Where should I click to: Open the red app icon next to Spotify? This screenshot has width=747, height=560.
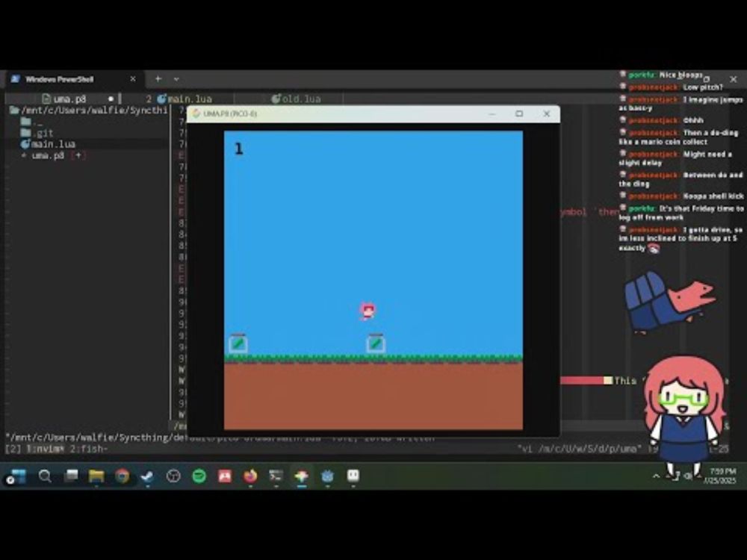(x=225, y=476)
